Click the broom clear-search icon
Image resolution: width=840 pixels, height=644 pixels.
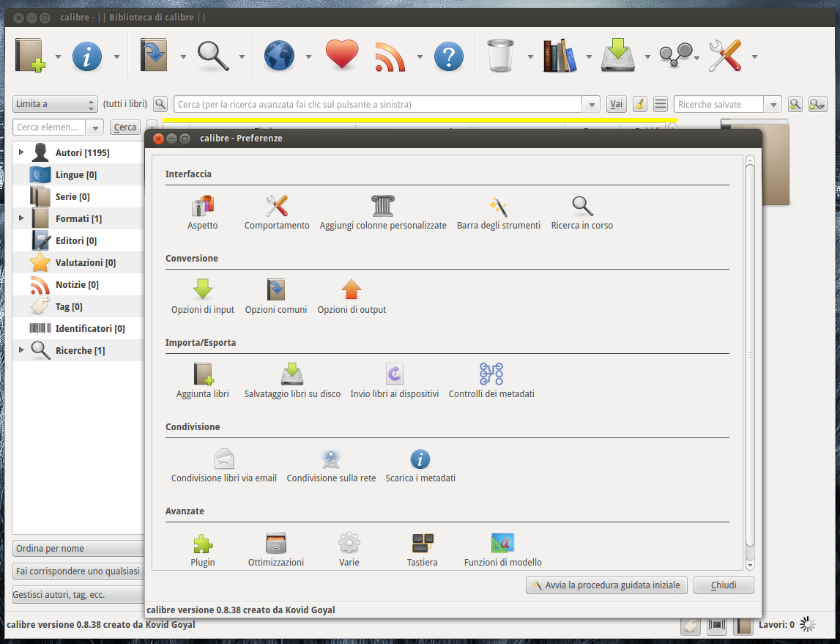pos(639,104)
